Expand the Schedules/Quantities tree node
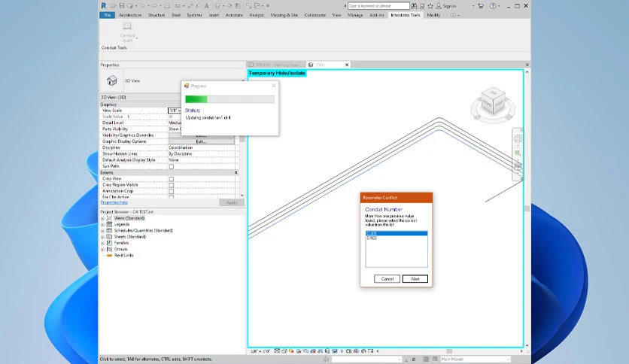This screenshot has height=364, width=629. (102, 231)
